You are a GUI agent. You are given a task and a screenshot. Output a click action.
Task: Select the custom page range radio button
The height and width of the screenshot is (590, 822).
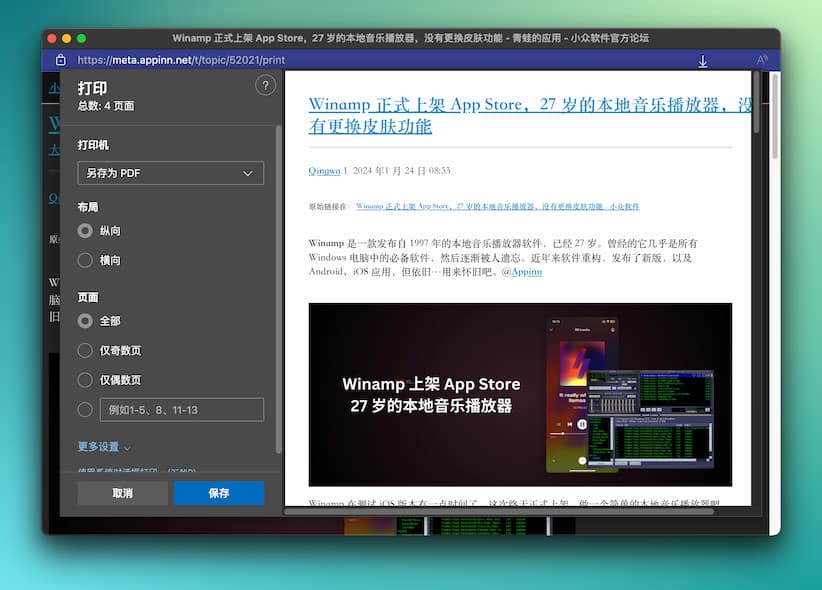click(85, 409)
